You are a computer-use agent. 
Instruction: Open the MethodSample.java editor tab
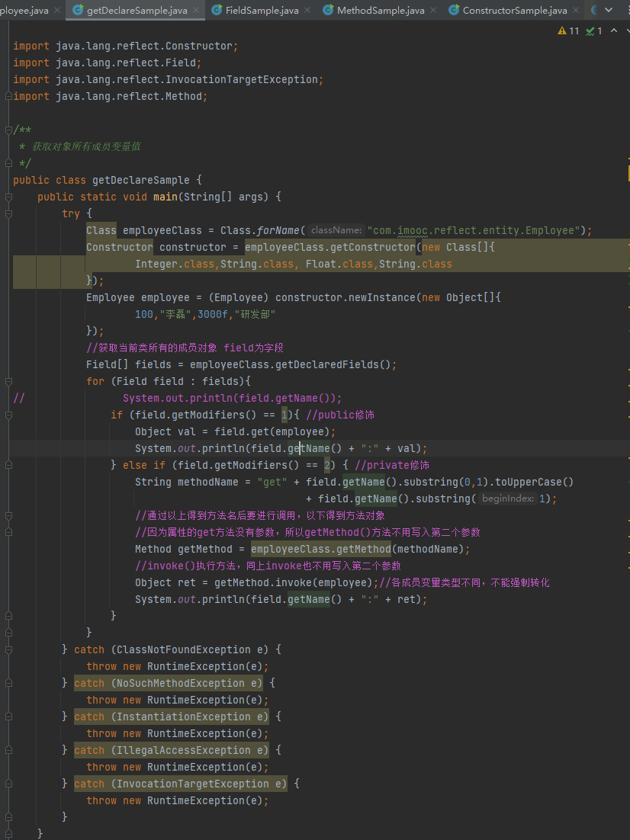click(x=380, y=11)
